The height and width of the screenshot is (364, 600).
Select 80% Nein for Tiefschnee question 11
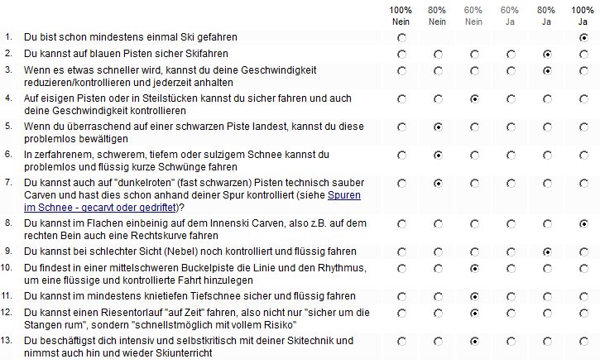tap(438, 295)
